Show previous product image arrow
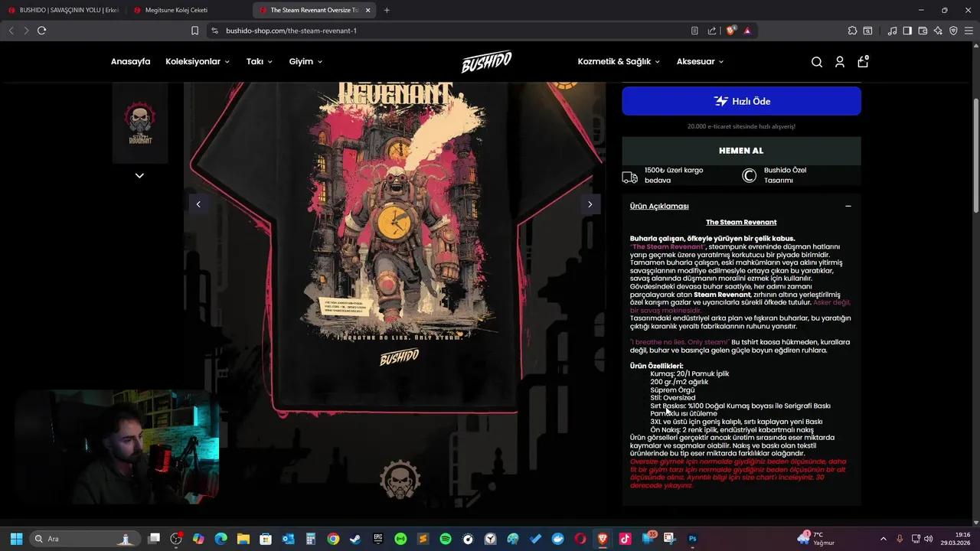Image resolution: width=980 pixels, height=551 pixels. coord(198,204)
